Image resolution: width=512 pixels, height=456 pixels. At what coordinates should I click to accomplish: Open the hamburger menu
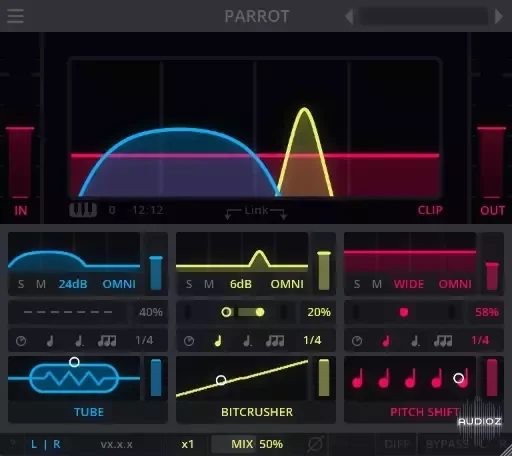tap(15, 16)
